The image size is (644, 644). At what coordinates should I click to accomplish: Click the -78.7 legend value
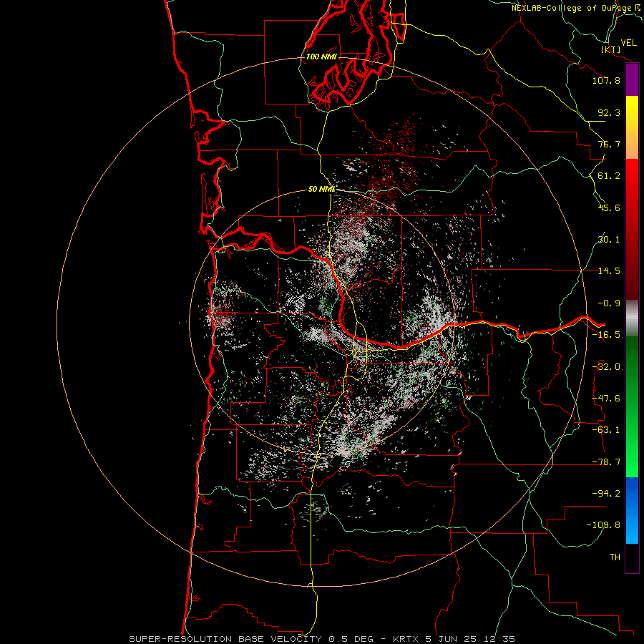606,462
